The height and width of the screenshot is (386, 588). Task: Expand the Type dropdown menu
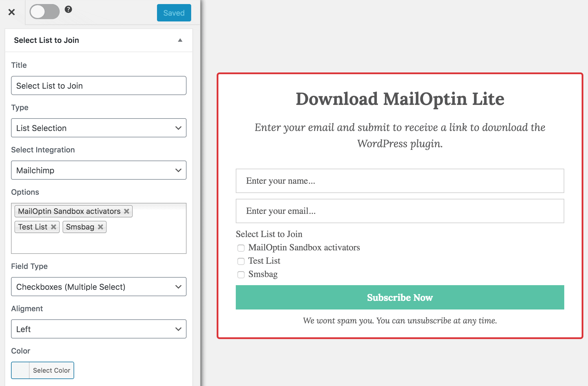(x=98, y=128)
